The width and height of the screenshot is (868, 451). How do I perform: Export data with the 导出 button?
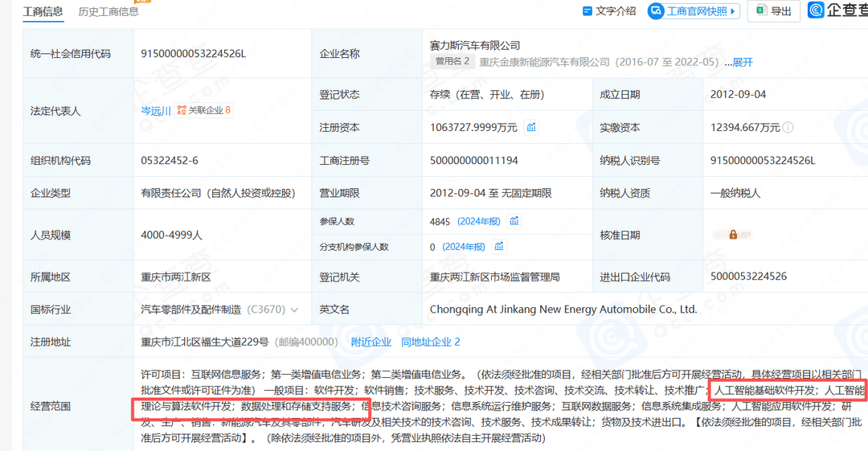click(773, 10)
